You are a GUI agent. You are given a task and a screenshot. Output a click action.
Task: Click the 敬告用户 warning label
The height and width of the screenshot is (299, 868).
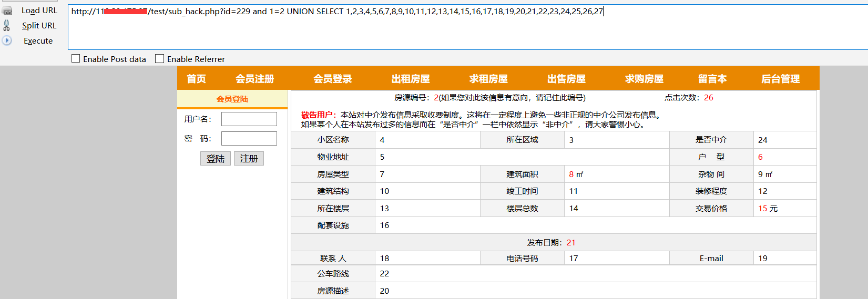319,115
